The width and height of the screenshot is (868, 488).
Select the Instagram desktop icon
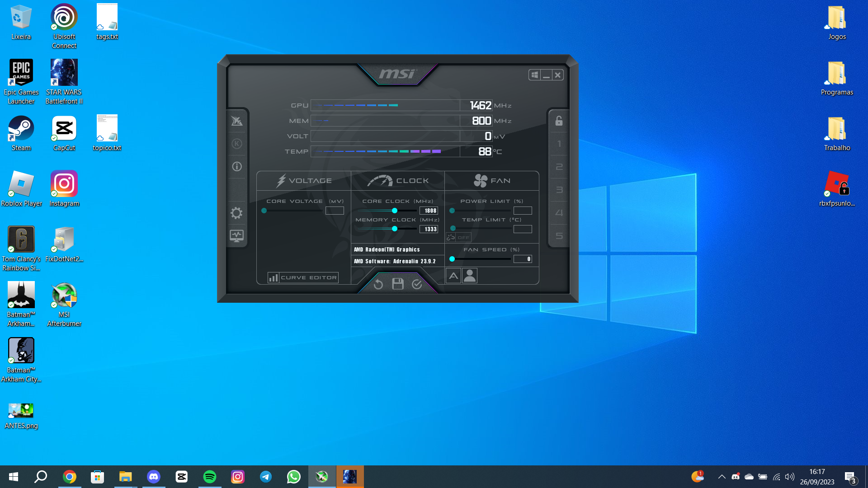[64, 189]
